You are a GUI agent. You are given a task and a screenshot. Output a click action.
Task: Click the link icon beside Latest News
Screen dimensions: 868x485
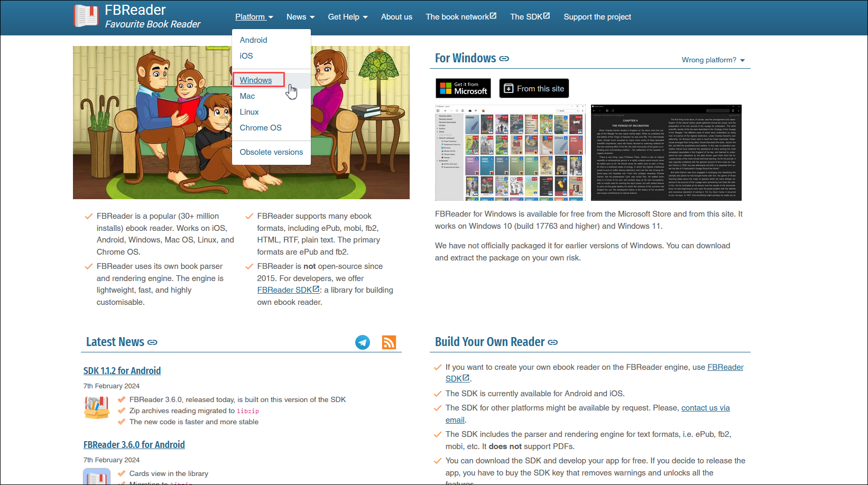point(152,342)
